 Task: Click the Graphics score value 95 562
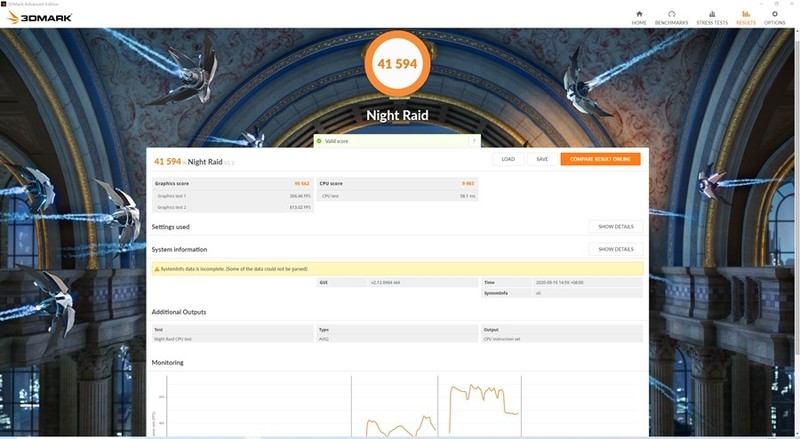pyautogui.click(x=302, y=184)
